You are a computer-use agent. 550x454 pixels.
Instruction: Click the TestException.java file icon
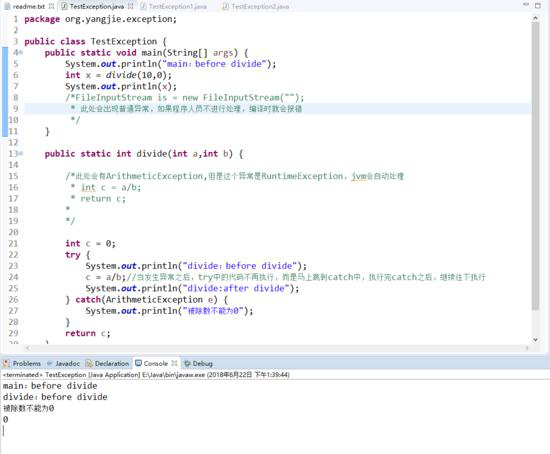tap(65, 6)
